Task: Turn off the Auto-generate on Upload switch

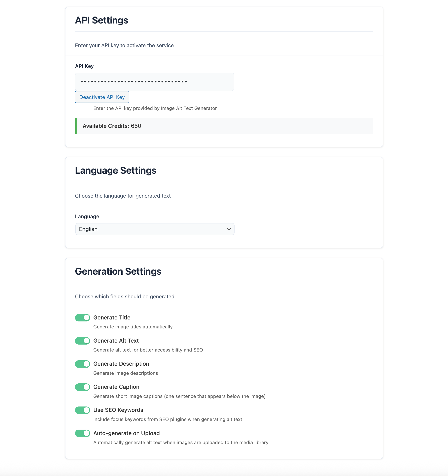Action: tap(83, 433)
